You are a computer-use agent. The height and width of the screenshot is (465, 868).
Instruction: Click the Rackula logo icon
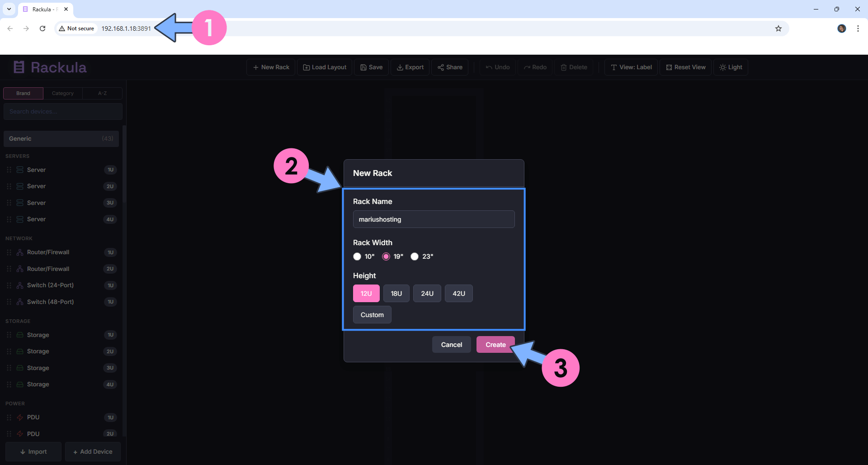[19, 67]
